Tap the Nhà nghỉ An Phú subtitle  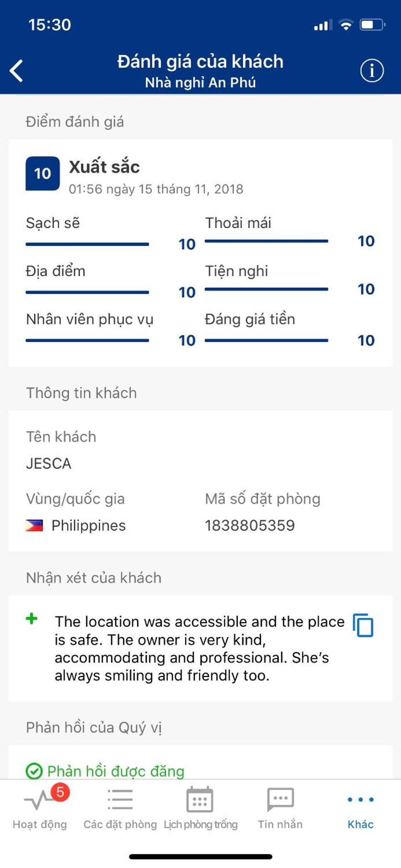tap(200, 83)
